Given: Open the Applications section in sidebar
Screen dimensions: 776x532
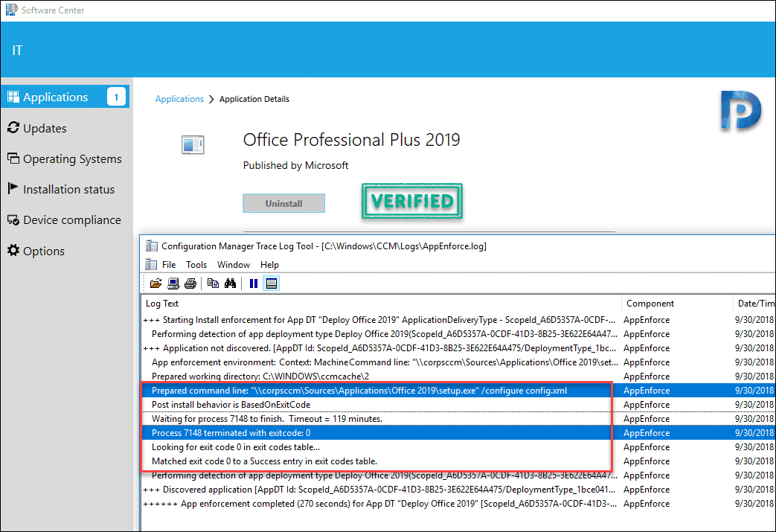Looking at the screenshot, I should [65, 97].
